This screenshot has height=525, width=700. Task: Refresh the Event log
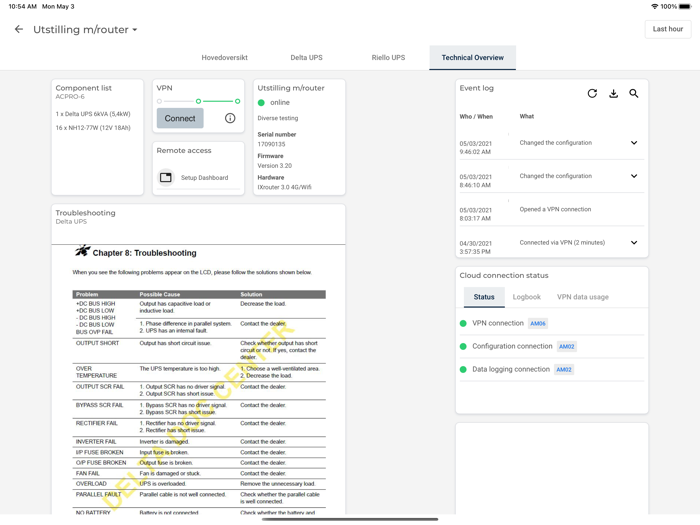tap(592, 94)
